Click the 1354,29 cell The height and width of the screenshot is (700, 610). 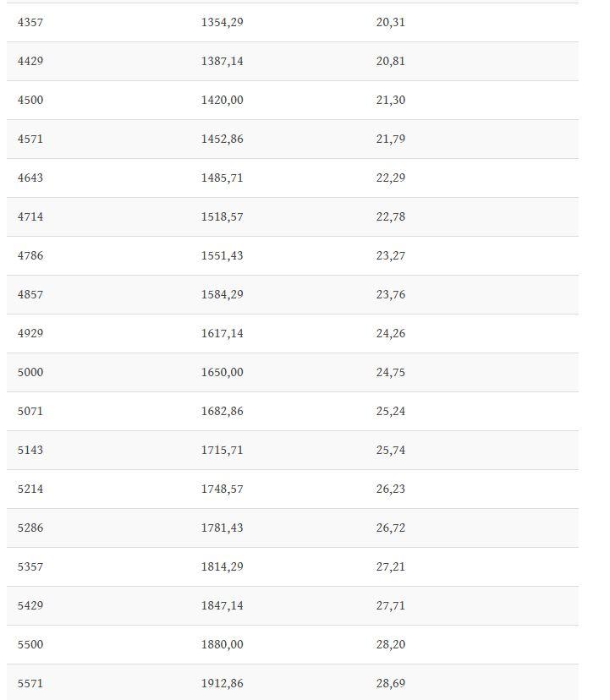click(222, 23)
